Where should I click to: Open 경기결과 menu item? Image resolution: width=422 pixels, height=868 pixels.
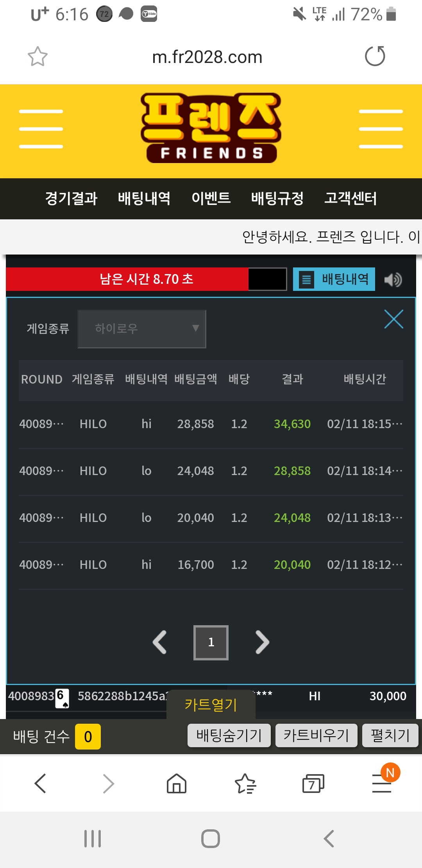[x=71, y=198]
